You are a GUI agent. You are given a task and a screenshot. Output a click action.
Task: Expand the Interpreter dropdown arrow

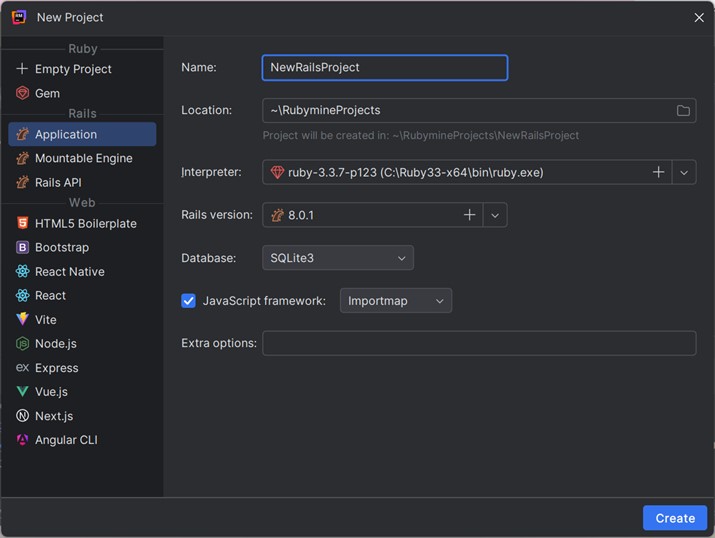click(x=684, y=172)
